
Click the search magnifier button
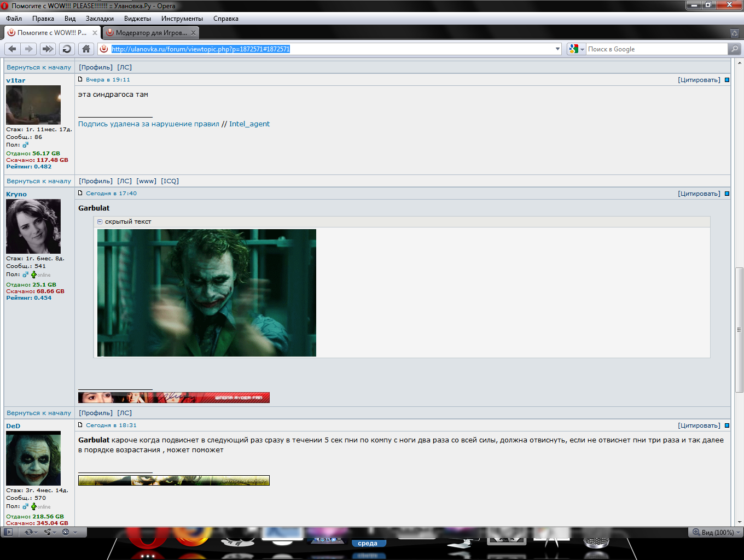pyautogui.click(x=734, y=49)
